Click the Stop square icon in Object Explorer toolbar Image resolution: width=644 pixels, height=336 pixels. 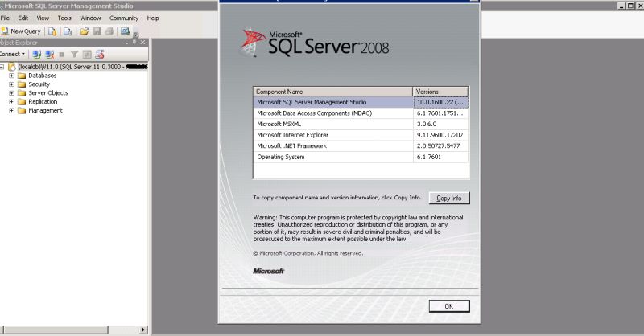coord(62,54)
